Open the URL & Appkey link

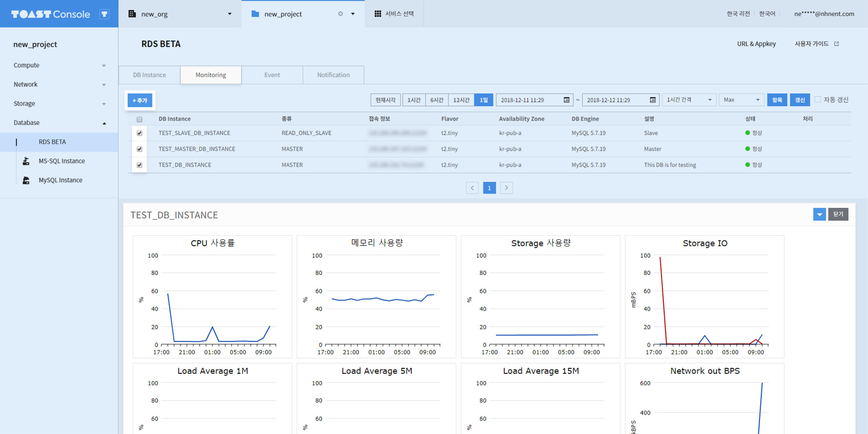(x=756, y=44)
